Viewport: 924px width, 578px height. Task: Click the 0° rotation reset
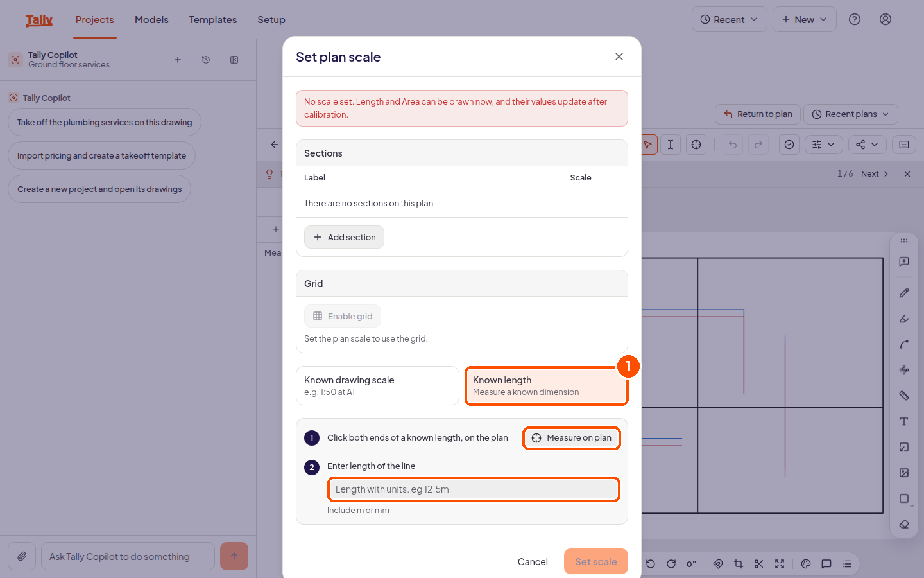691,564
